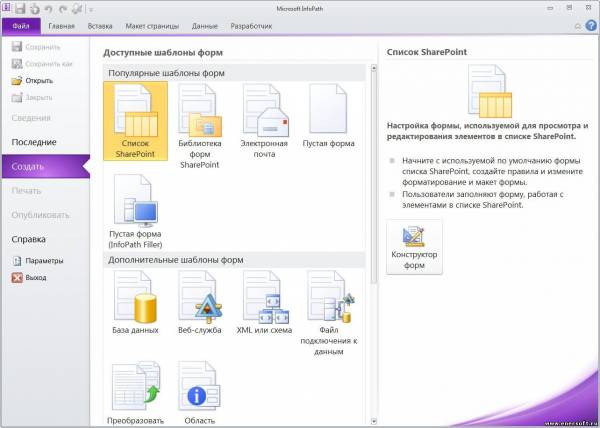Click the InfoPath application icon in title bar

(x=7, y=8)
